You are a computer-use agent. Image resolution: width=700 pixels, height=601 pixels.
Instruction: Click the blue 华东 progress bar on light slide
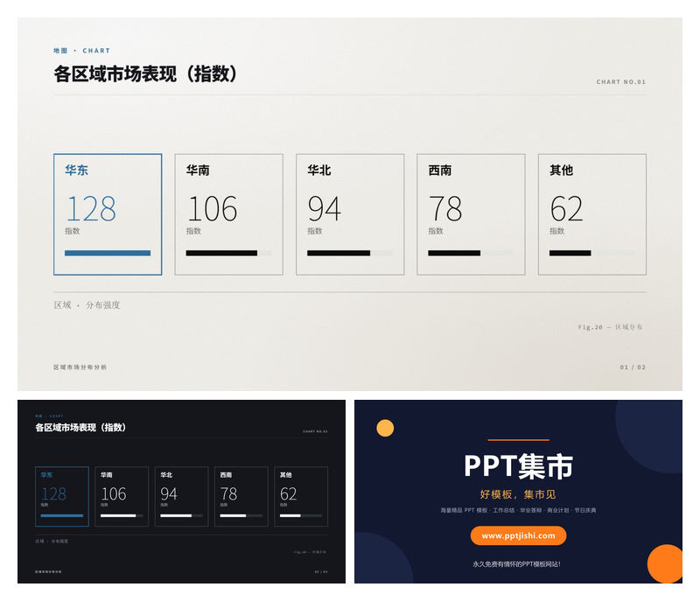coord(108,253)
